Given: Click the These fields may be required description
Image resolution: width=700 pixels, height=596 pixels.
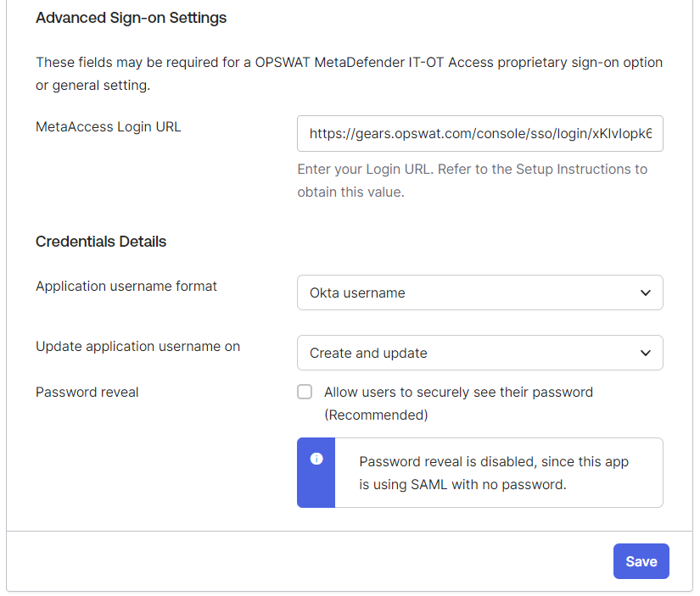Looking at the screenshot, I should click(349, 74).
